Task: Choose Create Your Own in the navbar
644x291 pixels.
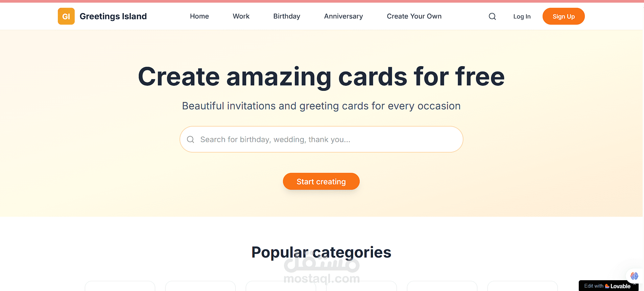Action: 414,16
